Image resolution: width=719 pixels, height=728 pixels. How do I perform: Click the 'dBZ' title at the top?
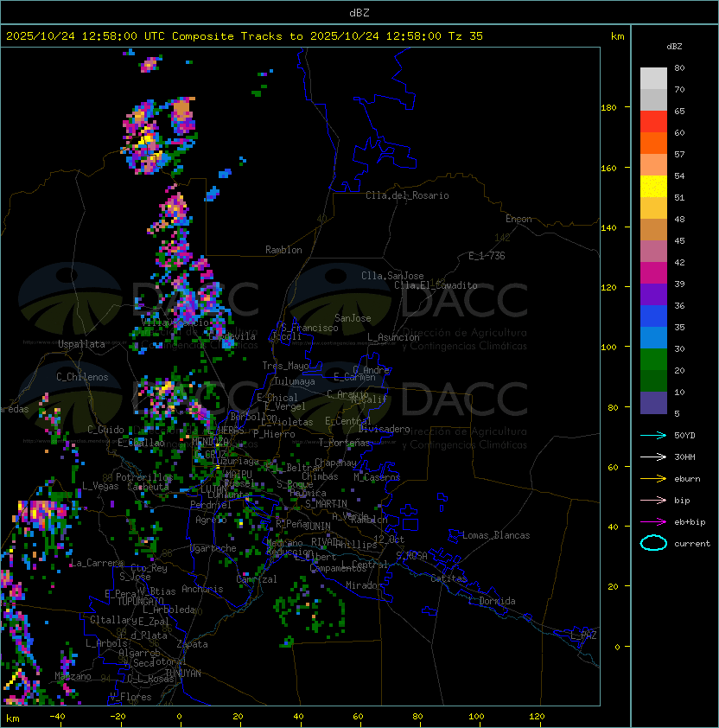359,12
